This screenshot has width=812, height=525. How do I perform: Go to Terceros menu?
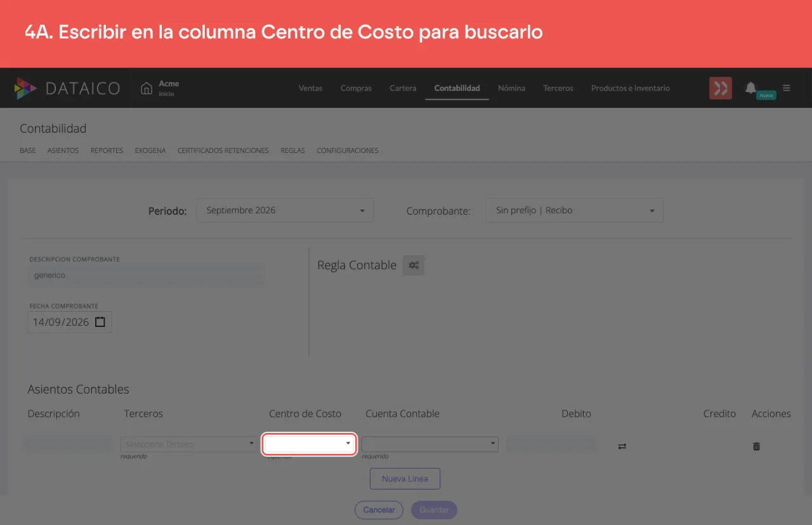point(558,88)
